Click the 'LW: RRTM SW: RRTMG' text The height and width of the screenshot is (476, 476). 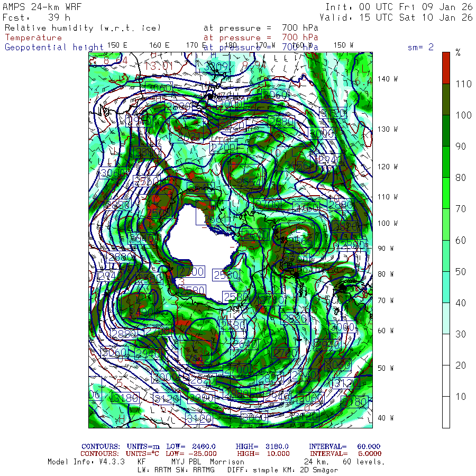click(x=176, y=470)
